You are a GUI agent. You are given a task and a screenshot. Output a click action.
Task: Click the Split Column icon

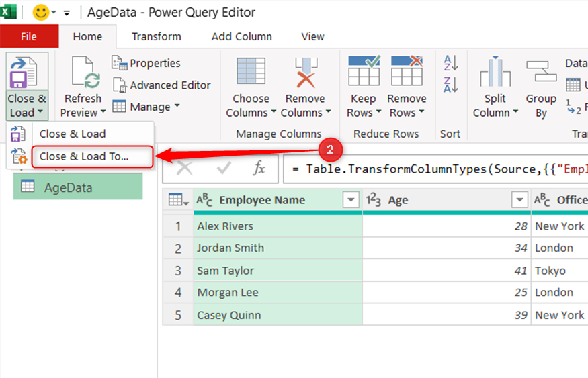coord(495,71)
